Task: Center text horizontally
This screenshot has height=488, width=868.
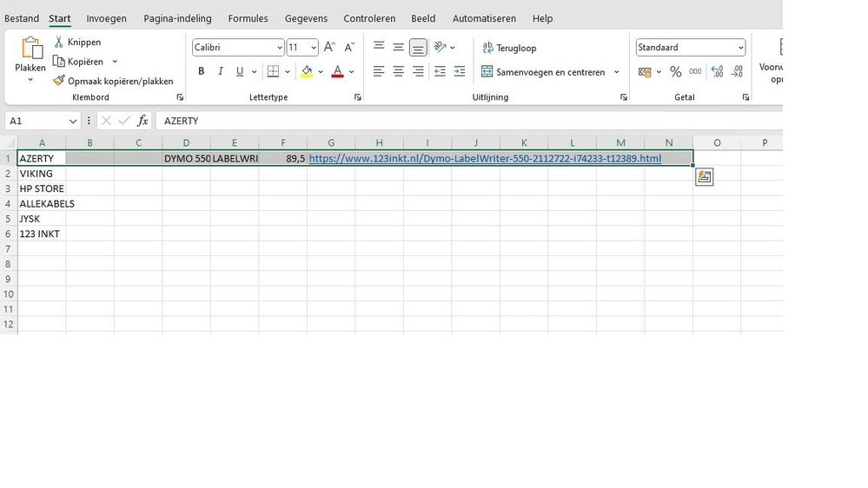Action: [x=399, y=71]
